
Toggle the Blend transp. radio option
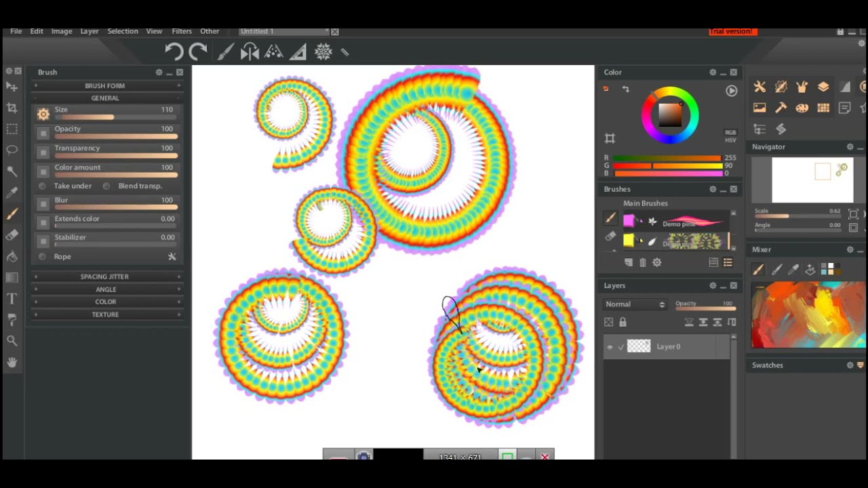[x=106, y=186]
